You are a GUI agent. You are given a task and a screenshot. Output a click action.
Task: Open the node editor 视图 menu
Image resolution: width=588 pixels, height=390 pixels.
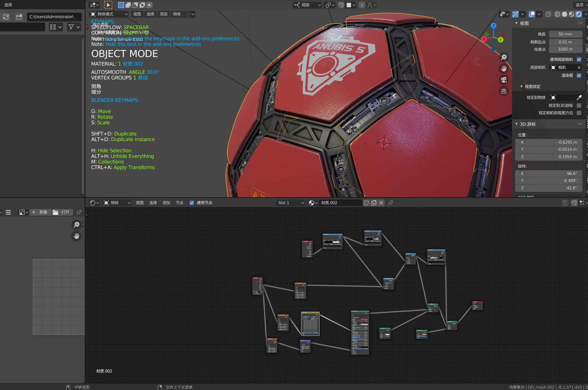140,203
